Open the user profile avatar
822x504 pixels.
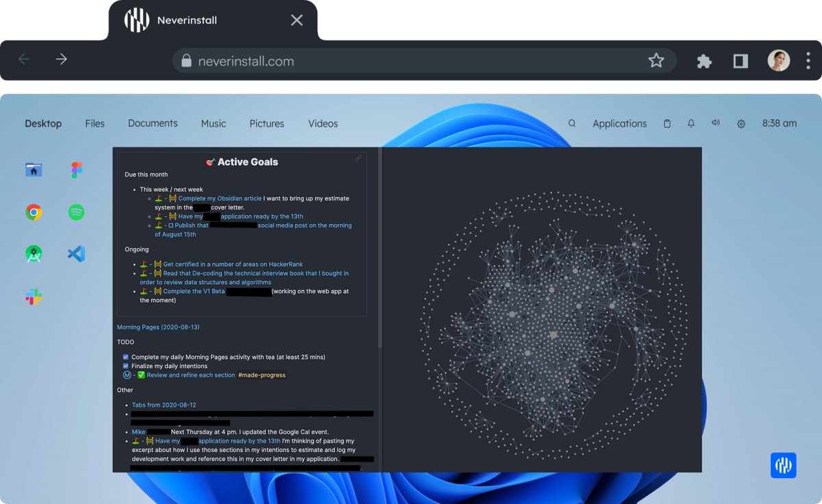pos(779,60)
